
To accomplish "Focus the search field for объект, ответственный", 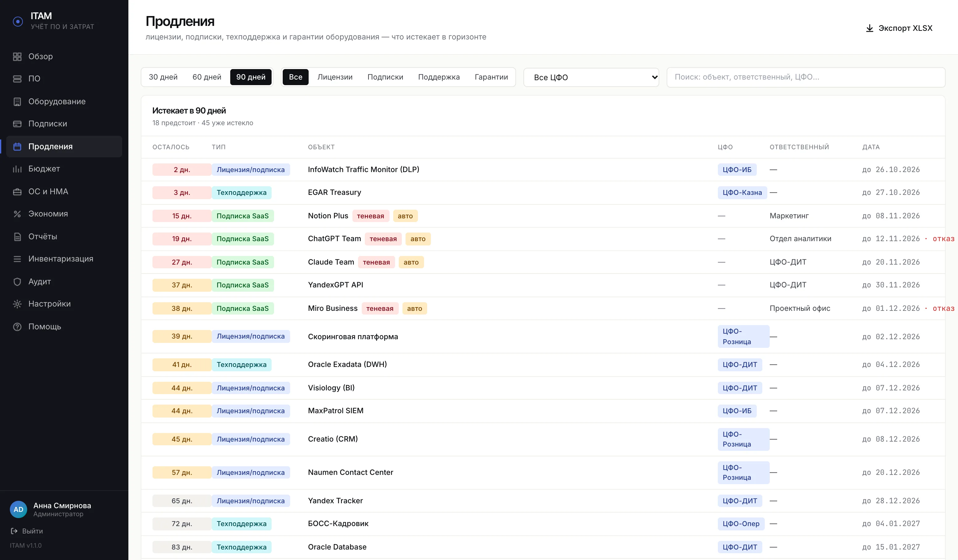I will pos(806,77).
